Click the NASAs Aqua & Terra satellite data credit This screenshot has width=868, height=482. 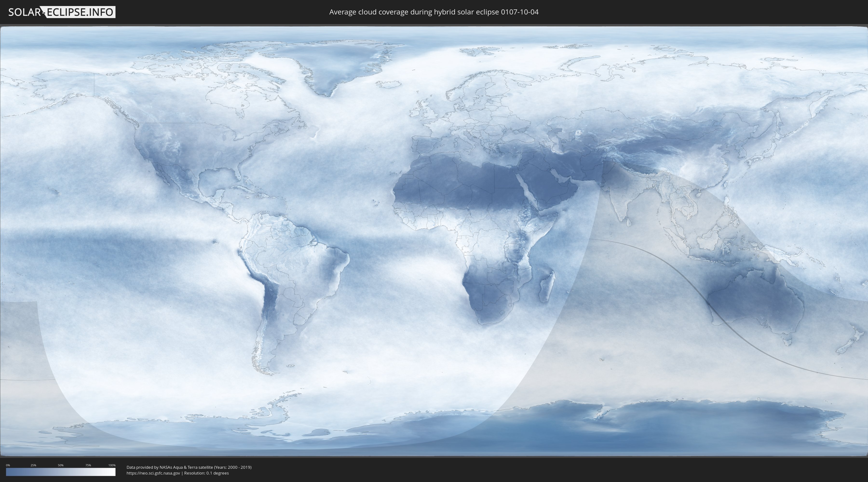click(x=189, y=467)
